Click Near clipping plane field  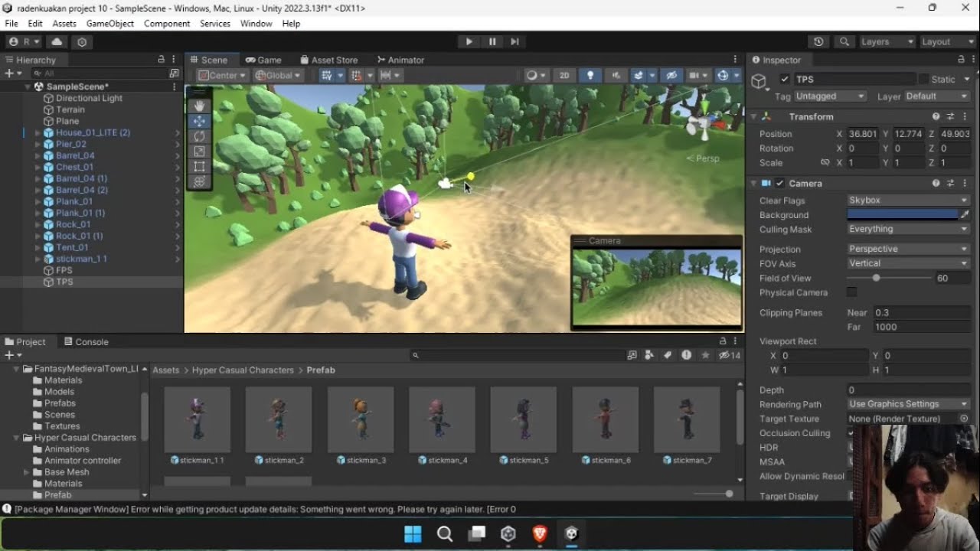coord(921,312)
